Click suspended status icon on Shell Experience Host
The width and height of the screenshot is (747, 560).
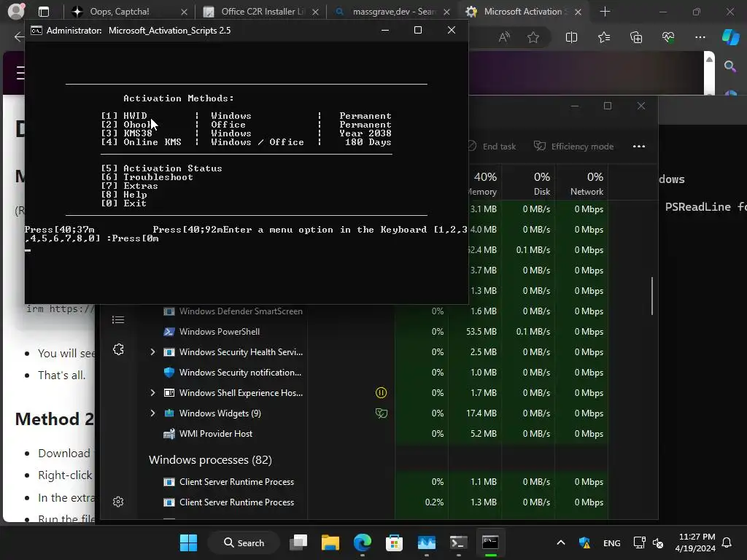pos(381,393)
